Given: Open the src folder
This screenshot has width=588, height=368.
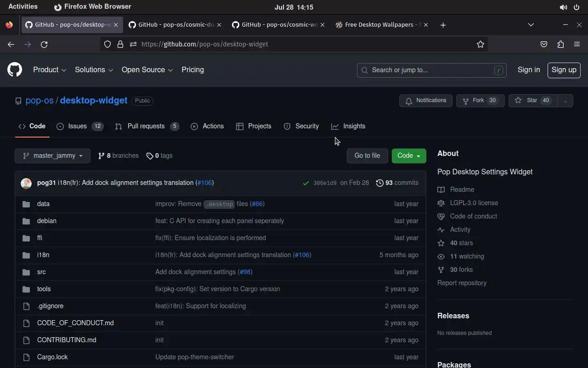Looking at the screenshot, I should (x=41, y=272).
